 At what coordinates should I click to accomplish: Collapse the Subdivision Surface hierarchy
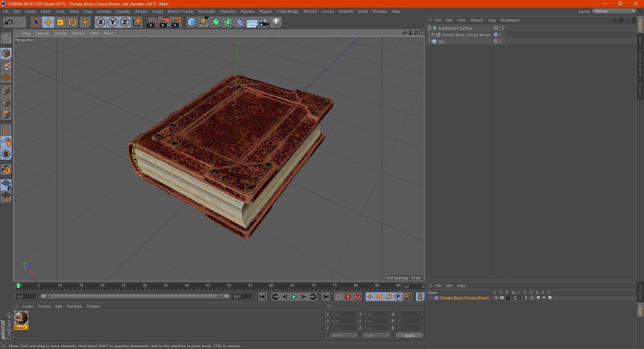coord(429,28)
